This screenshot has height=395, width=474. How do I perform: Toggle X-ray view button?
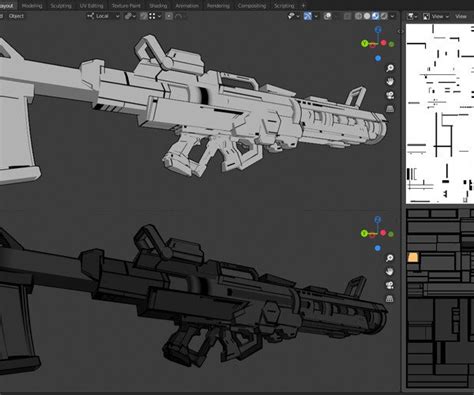pos(347,16)
